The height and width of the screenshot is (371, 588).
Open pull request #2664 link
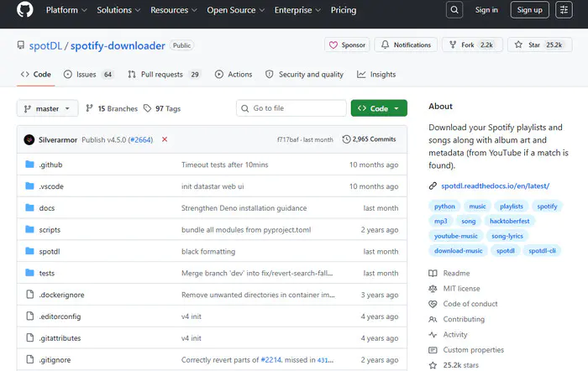click(x=140, y=140)
